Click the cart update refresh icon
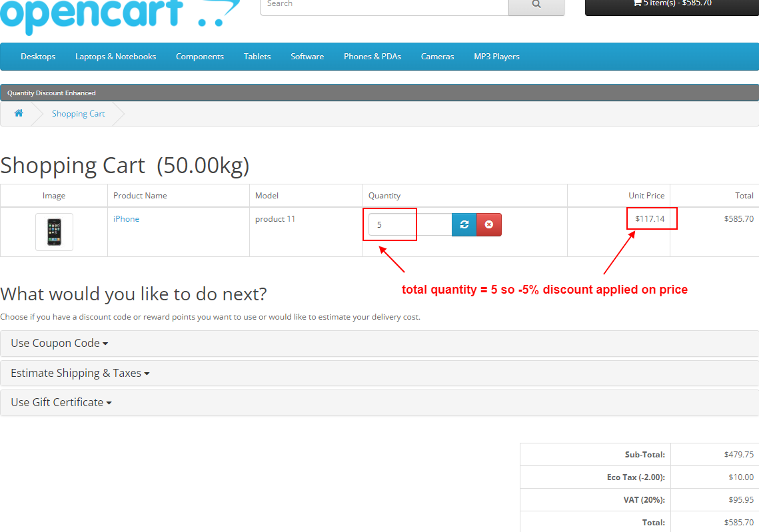The width and height of the screenshot is (759, 532). click(464, 224)
